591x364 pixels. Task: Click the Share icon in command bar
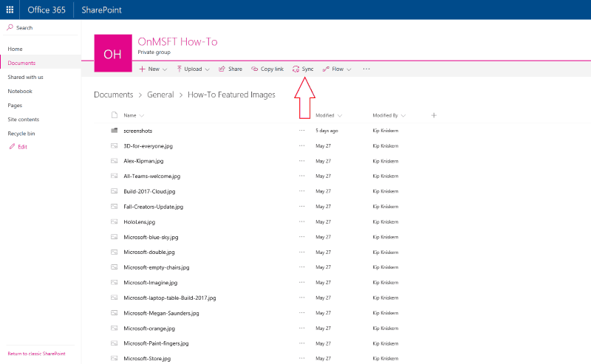(x=222, y=69)
